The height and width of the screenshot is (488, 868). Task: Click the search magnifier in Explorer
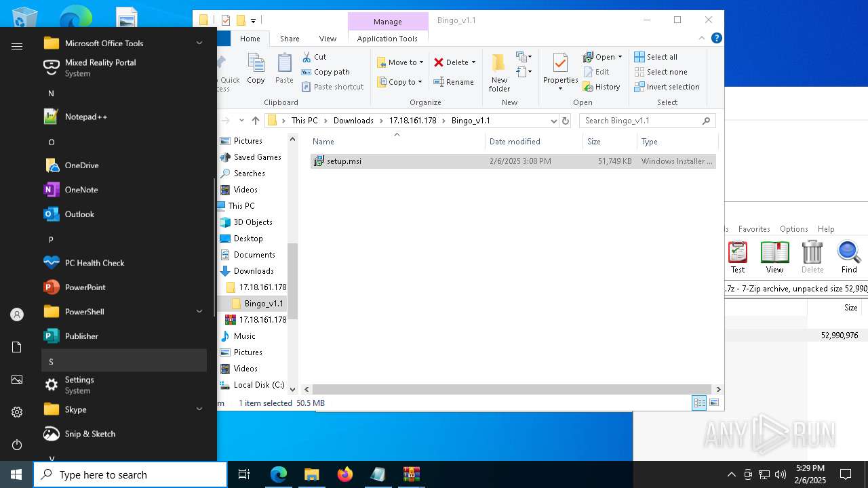pos(706,121)
